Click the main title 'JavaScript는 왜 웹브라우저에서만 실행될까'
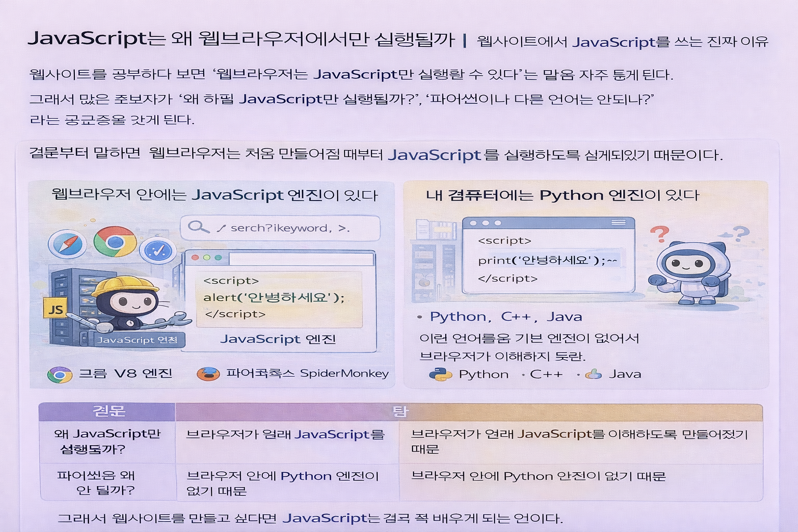798x532 pixels. [242, 39]
